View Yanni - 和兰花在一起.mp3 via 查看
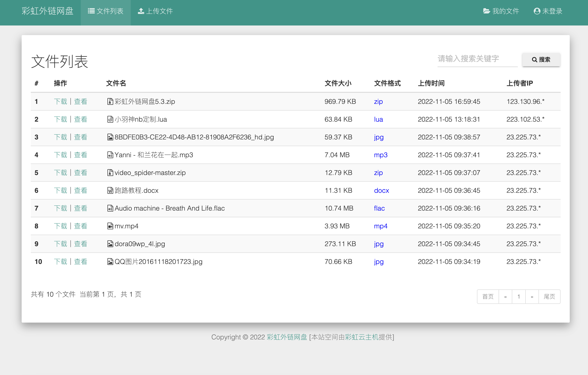 81,155
